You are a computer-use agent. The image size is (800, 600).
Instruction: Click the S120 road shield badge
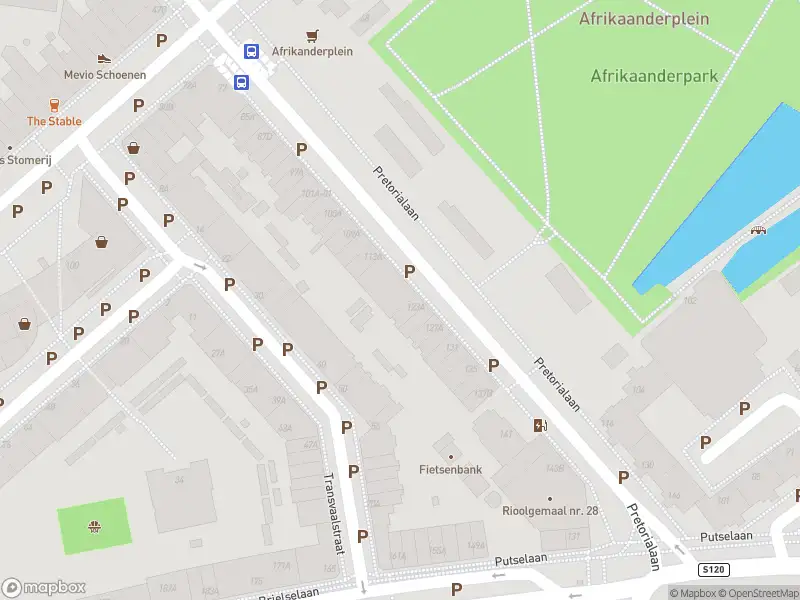713,569
